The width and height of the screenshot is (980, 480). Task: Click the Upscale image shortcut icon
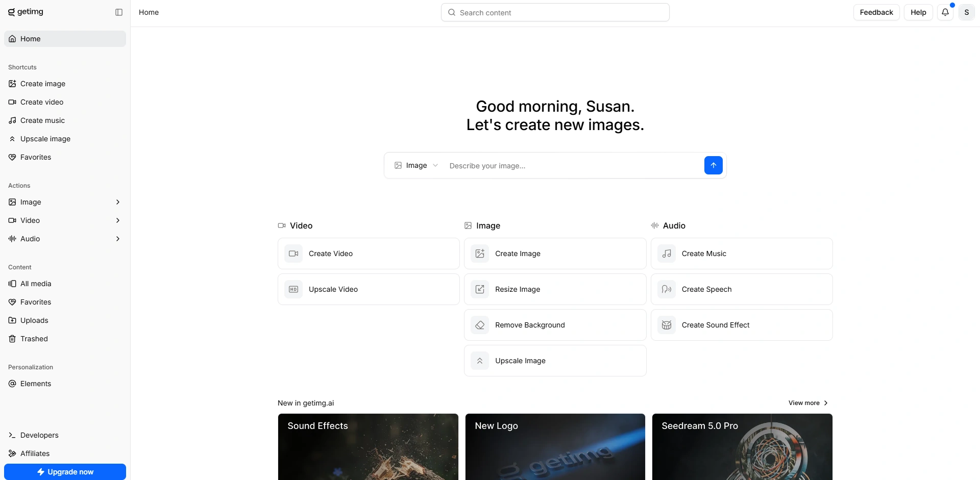12,139
